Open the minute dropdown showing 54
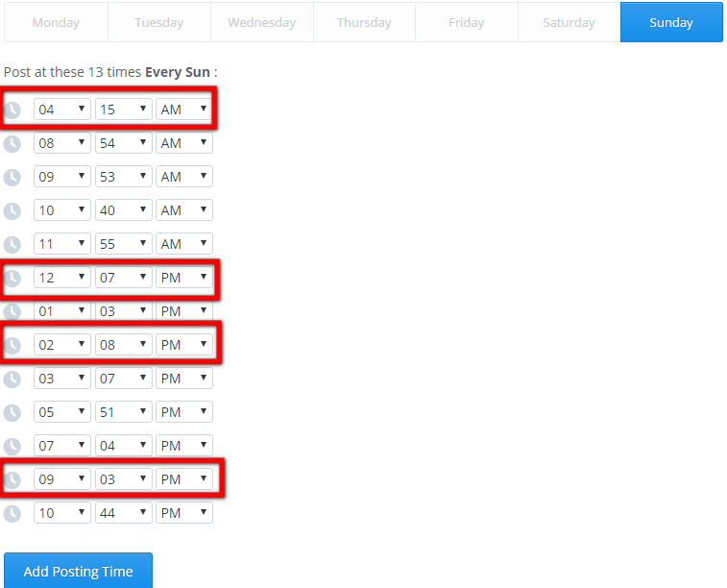This screenshot has height=588, width=727. 123,143
